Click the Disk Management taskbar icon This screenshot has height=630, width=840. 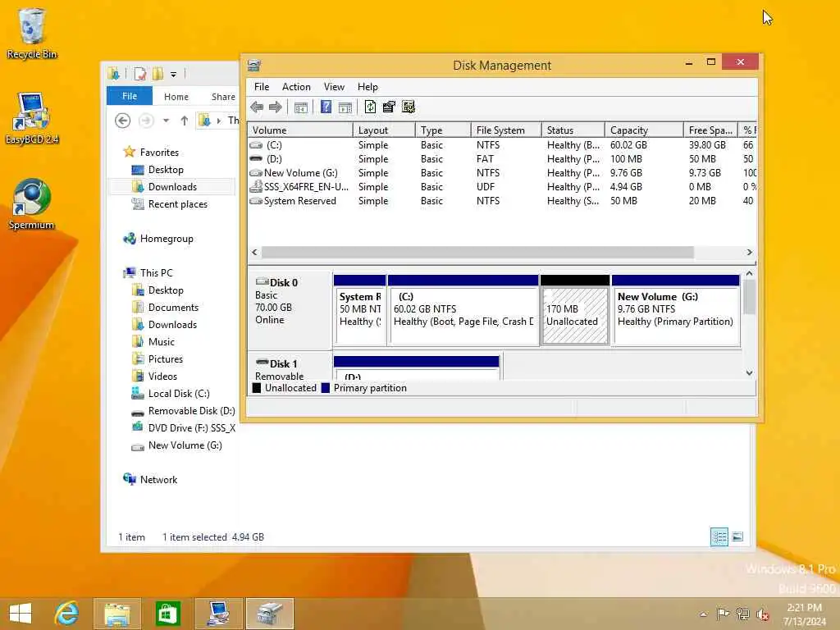click(270, 613)
